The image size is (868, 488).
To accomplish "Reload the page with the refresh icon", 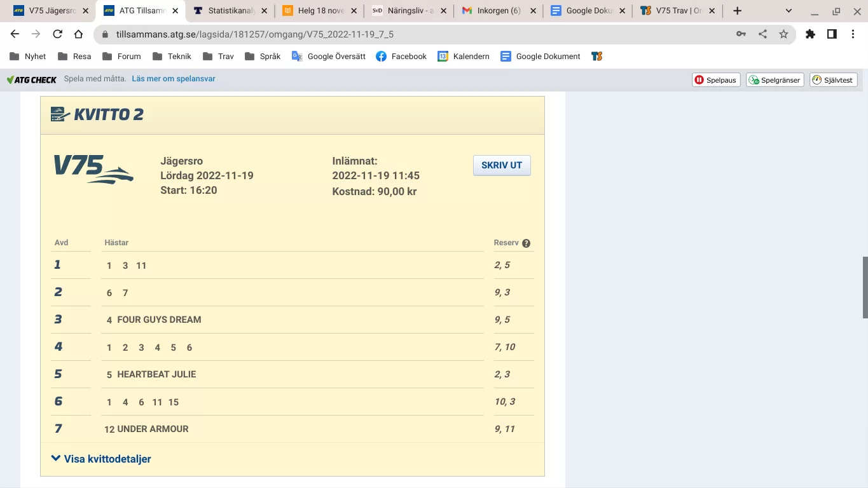I will (58, 34).
